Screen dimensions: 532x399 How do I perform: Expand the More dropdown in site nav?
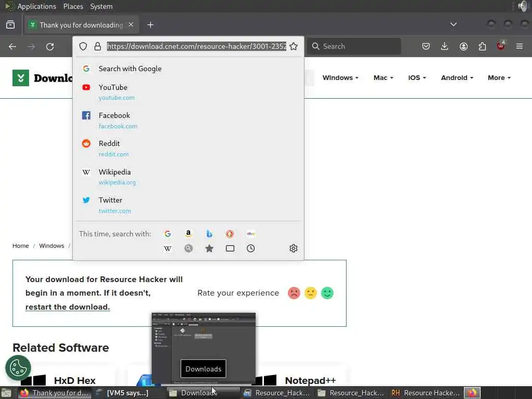point(499,78)
